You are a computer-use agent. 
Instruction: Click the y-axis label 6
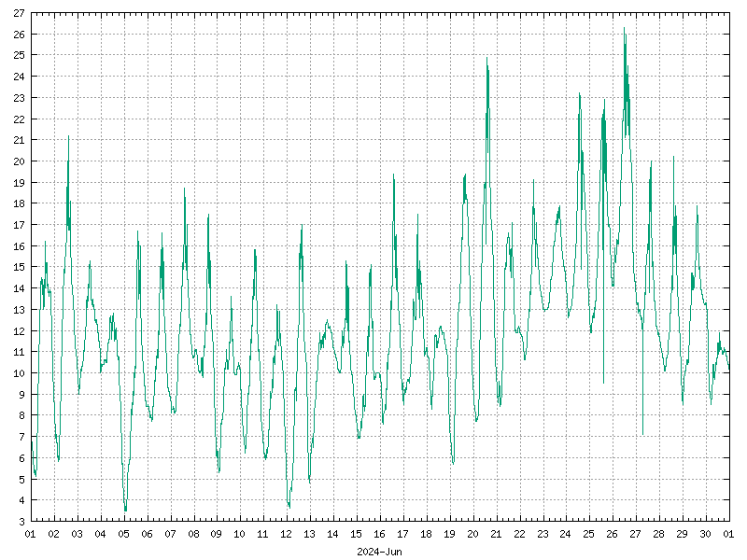click(21, 458)
